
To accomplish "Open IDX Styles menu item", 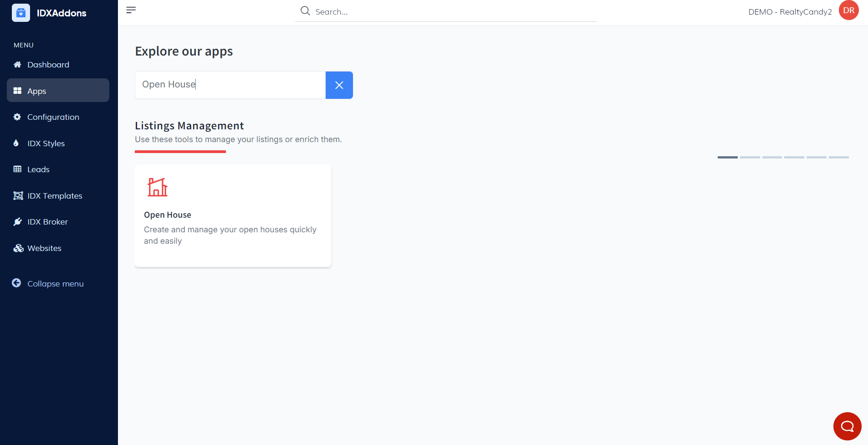I will tap(46, 143).
